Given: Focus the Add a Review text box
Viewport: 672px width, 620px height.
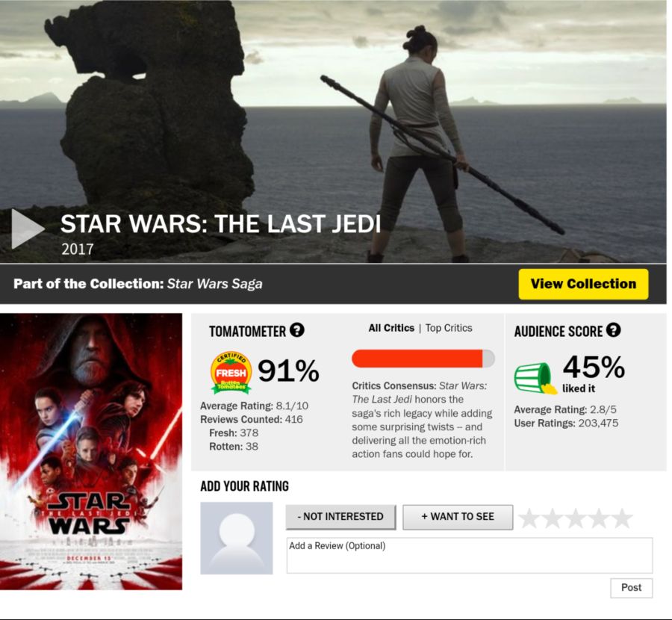Looking at the screenshot, I should 470,555.
